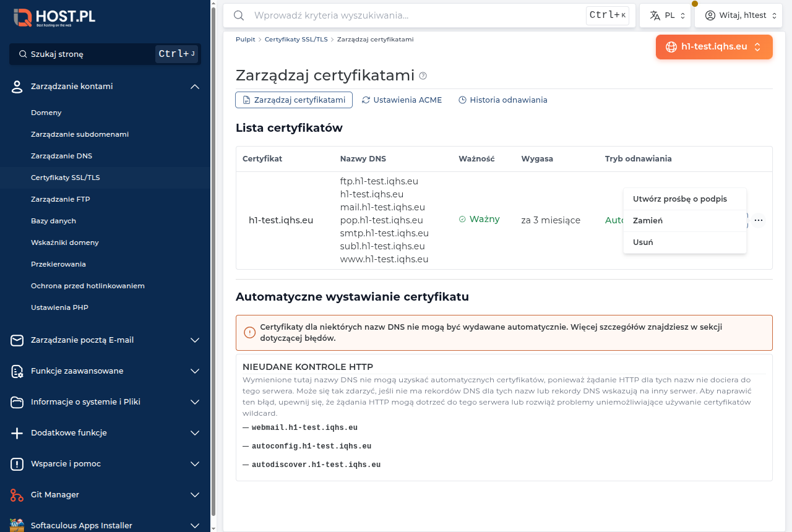The width and height of the screenshot is (792, 532).
Task: Open the PL language dropdown
Action: coord(665,15)
